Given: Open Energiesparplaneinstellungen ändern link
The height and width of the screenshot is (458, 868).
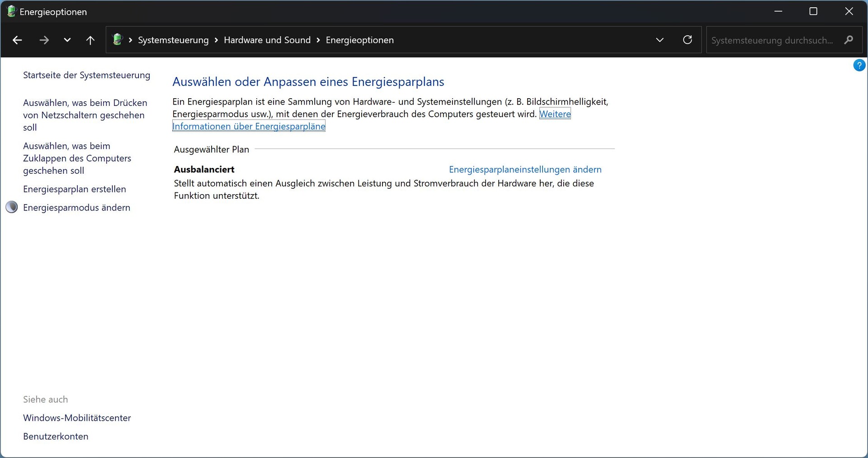Looking at the screenshot, I should tap(525, 169).
